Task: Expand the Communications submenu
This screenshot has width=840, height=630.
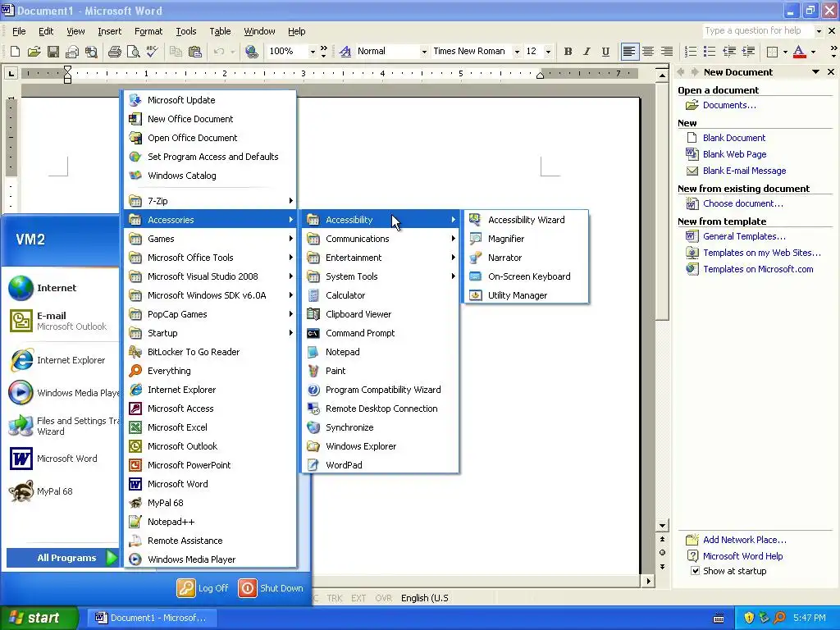Action: pyautogui.click(x=380, y=239)
